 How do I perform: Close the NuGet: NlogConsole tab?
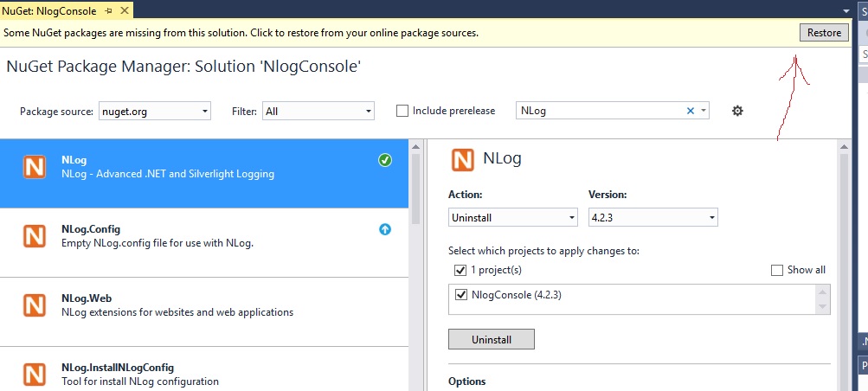125,10
